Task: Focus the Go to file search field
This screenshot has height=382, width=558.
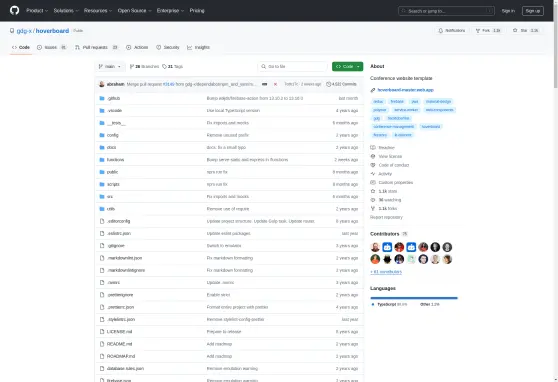Action: coord(292,67)
